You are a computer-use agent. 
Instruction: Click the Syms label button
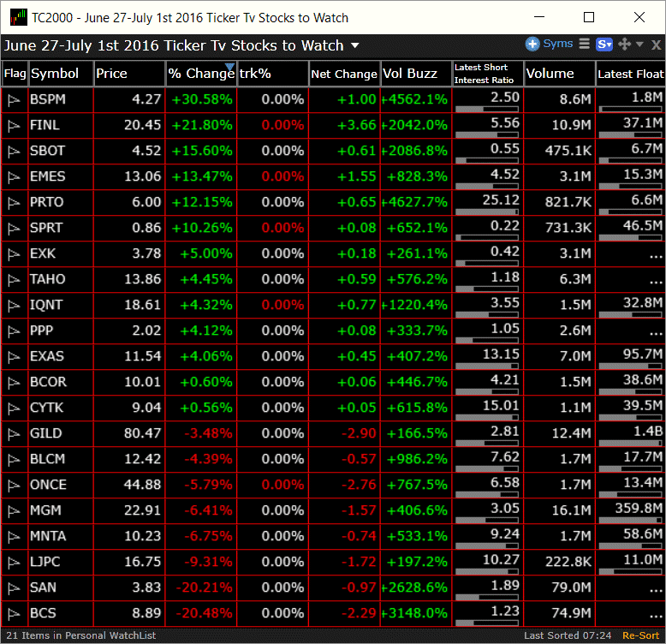click(557, 44)
